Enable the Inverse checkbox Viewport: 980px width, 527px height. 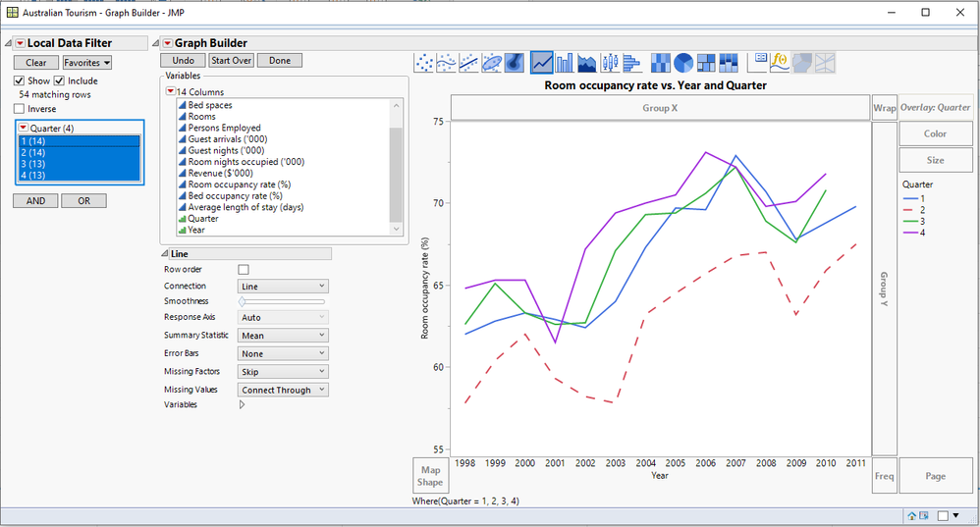pyautogui.click(x=20, y=109)
